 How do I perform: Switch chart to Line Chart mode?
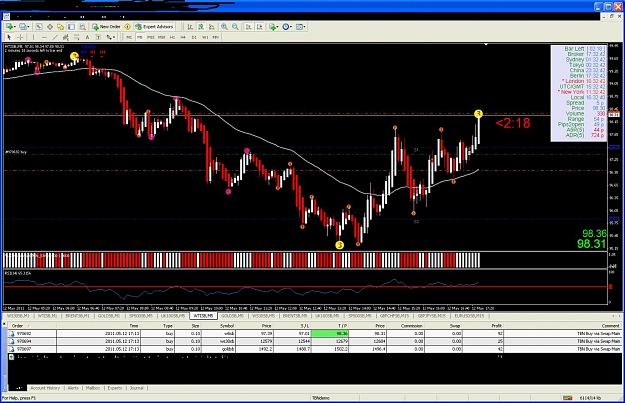click(x=212, y=27)
